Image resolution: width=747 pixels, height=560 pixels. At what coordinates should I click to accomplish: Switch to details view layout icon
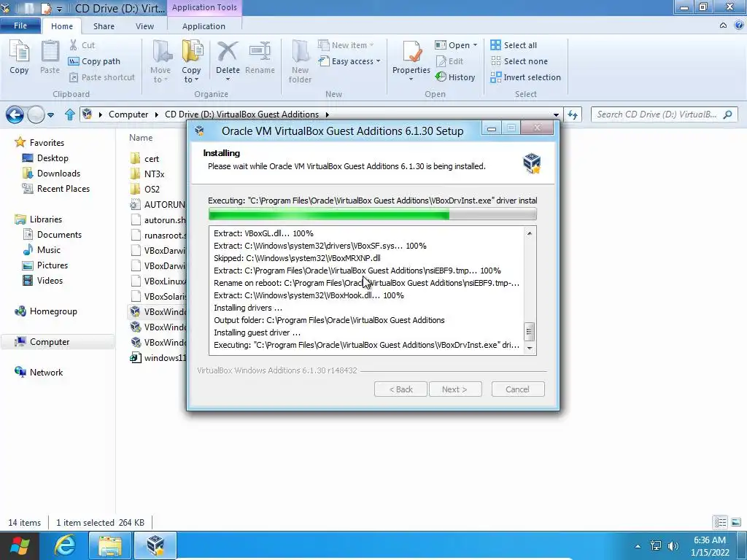pos(720,522)
